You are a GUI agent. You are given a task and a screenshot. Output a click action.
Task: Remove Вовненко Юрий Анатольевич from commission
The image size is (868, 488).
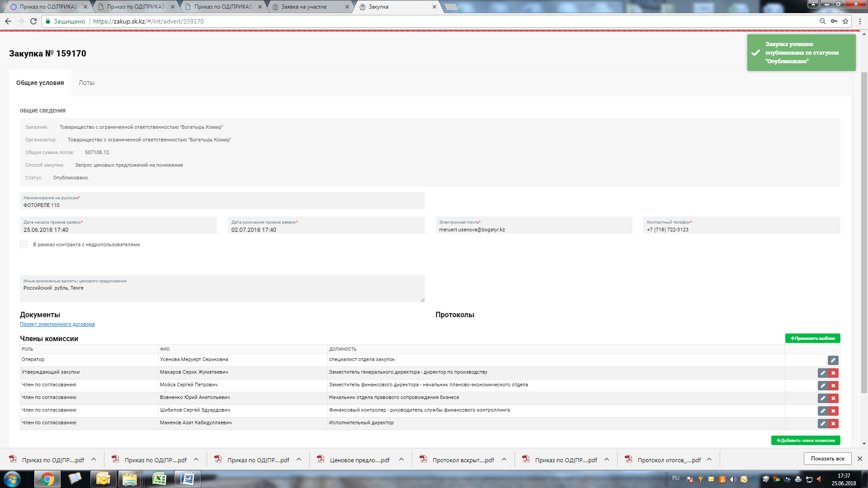coord(833,398)
